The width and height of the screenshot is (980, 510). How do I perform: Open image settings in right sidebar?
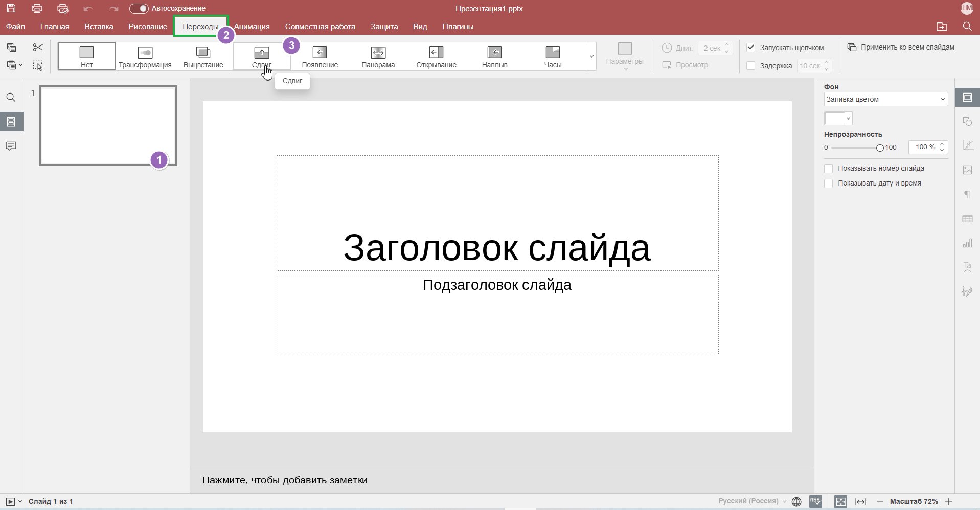(967, 170)
